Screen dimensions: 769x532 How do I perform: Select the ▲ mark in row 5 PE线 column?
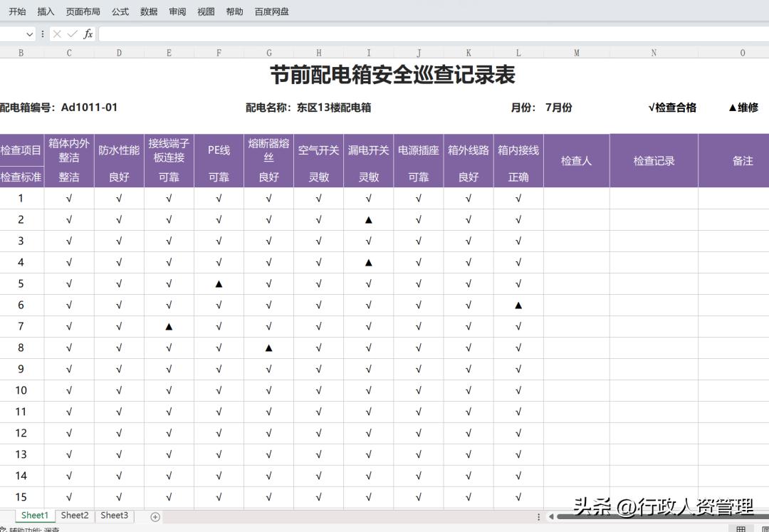pyautogui.click(x=219, y=283)
